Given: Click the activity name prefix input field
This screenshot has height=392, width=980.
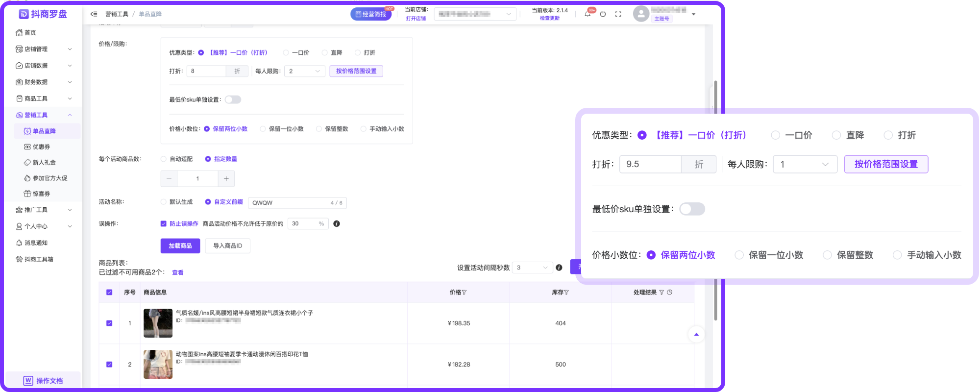Looking at the screenshot, I should coord(289,203).
